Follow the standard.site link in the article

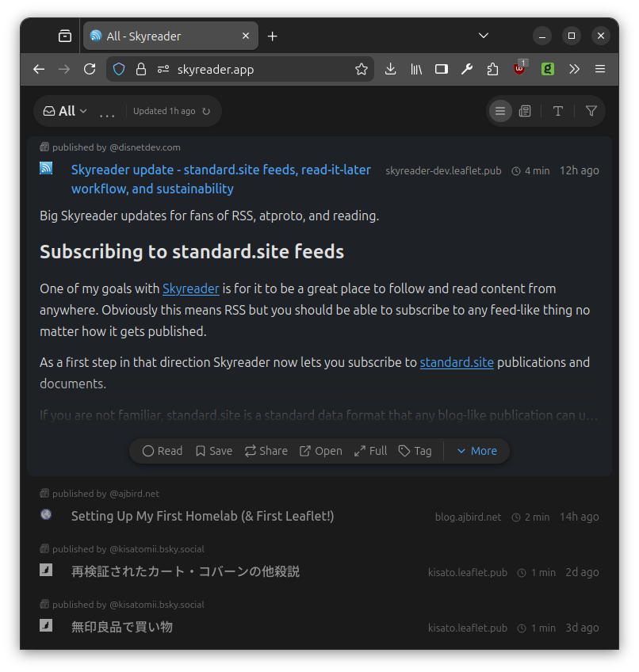pos(457,362)
